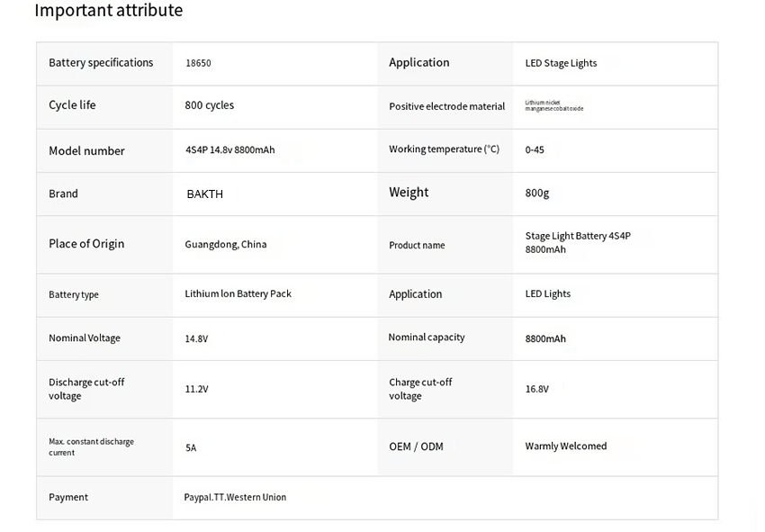
Task: Click the '18650' value cell
Action: point(198,64)
